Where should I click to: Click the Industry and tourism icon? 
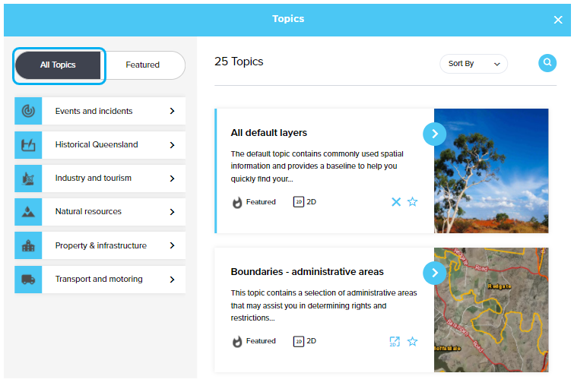coord(28,179)
